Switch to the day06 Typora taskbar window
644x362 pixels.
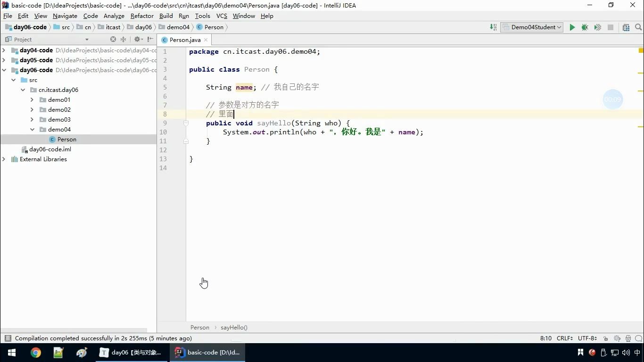(131, 353)
